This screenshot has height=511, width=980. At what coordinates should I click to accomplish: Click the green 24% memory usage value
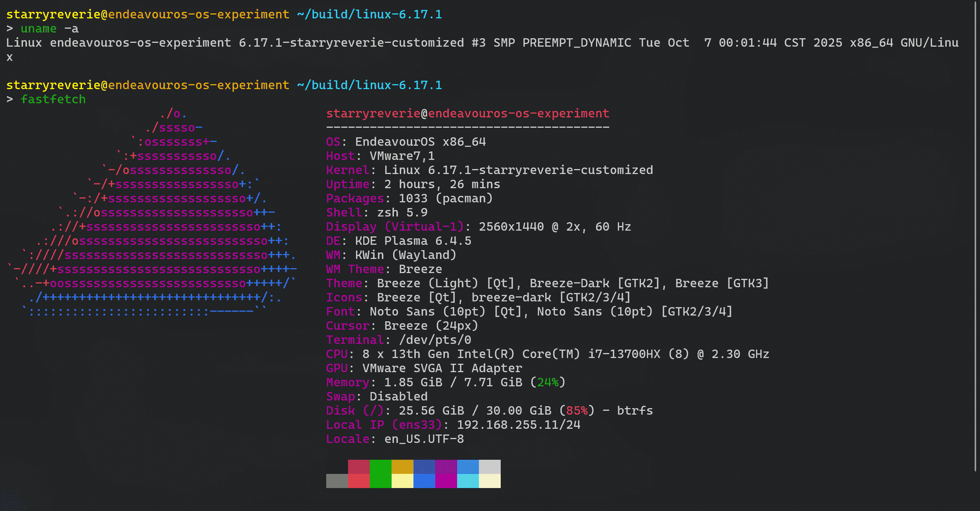[x=548, y=382]
